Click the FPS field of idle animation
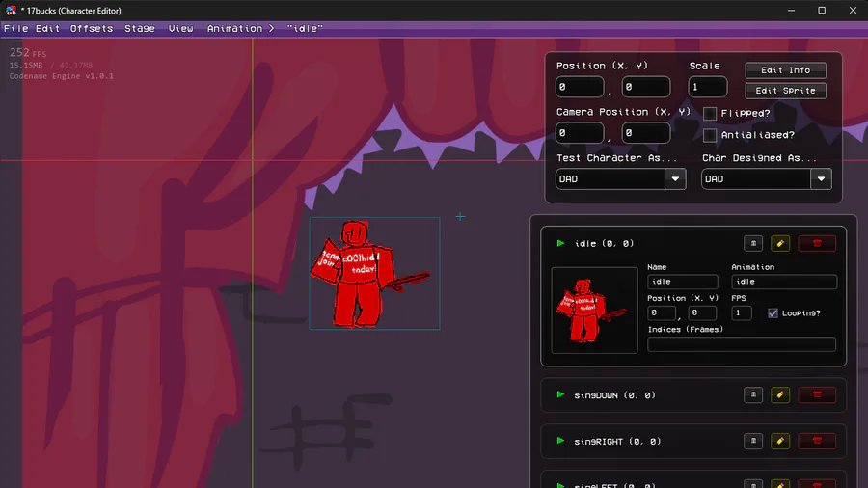Image resolution: width=868 pixels, height=488 pixels. coord(742,313)
